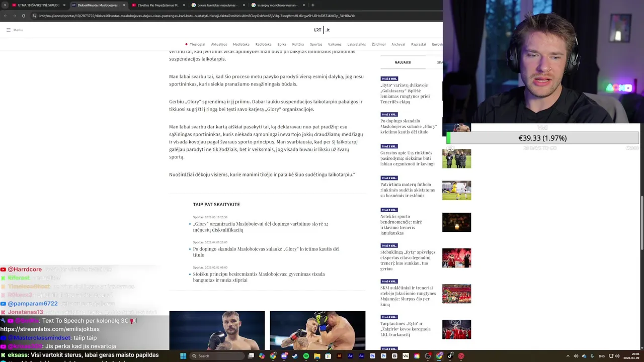Open Archyvai menu item
Viewport: 644px width, 362px height.
tap(398, 44)
